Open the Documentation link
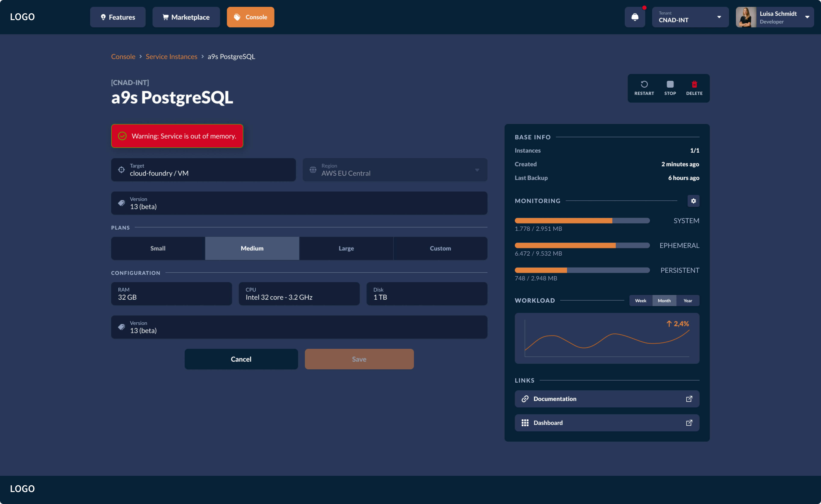 point(607,399)
